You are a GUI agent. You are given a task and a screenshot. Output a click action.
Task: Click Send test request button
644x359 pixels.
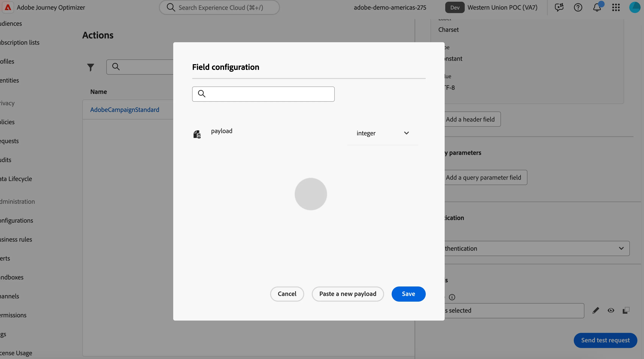point(605,340)
